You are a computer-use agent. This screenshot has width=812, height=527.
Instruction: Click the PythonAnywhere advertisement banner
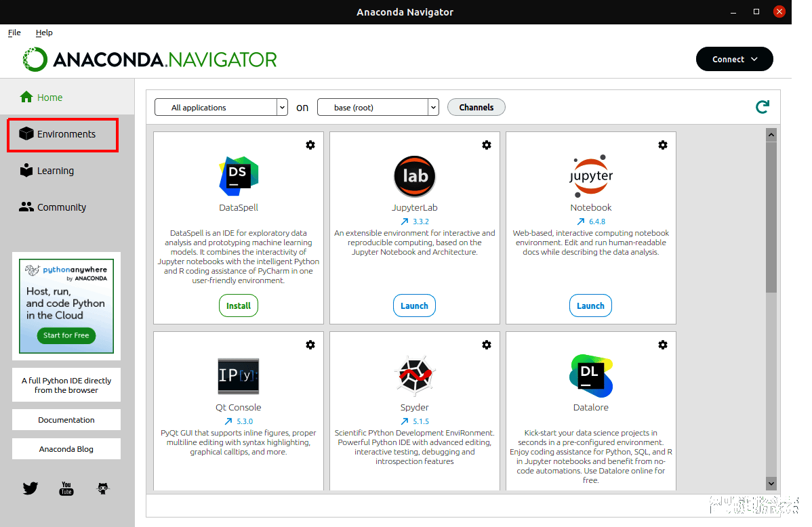(66, 306)
